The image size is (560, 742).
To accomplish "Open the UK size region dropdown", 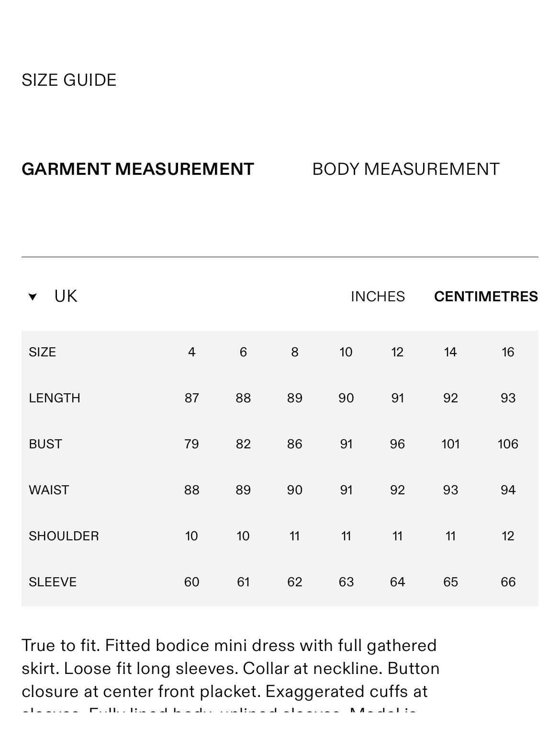I will pos(66,297).
